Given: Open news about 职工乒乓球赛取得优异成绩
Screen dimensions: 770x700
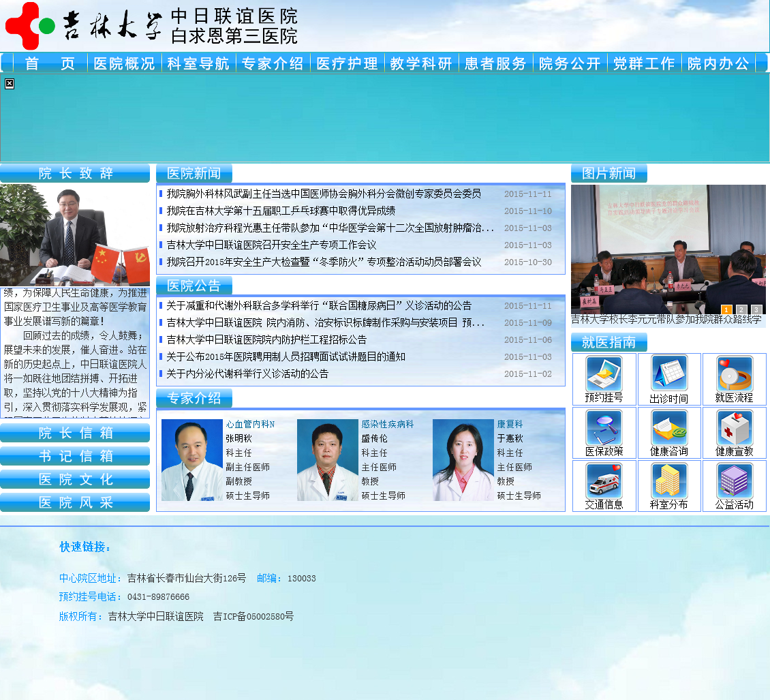Looking at the screenshot, I should 281,211.
